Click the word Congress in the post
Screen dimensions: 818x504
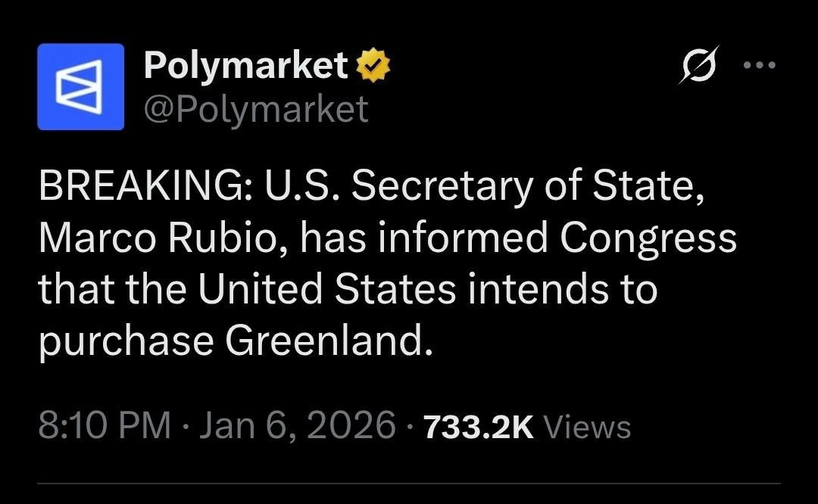click(x=648, y=239)
